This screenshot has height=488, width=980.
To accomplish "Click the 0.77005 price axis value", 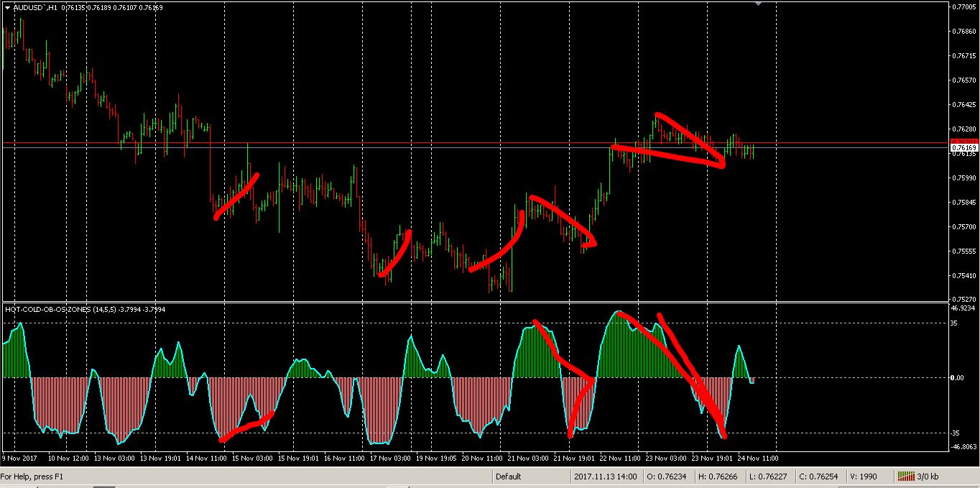I will [963, 8].
